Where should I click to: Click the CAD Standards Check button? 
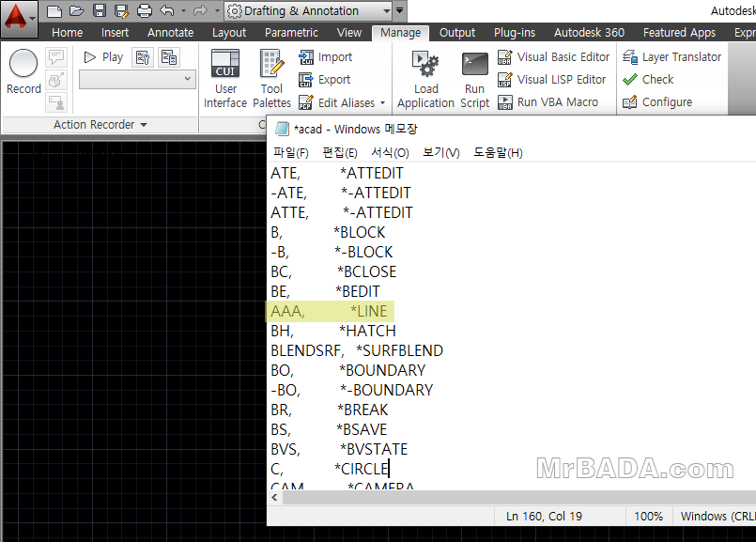pos(648,80)
